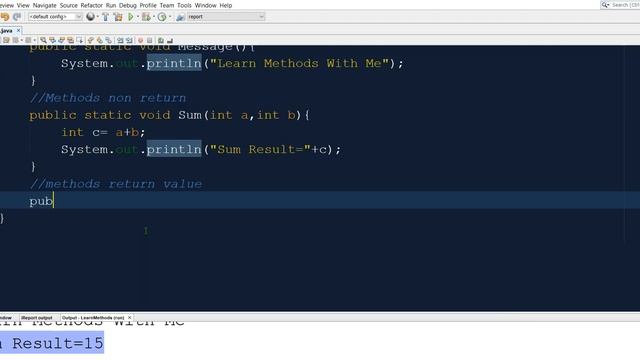Open the Source menu
This screenshot has height=360, width=640.
coord(69,5)
